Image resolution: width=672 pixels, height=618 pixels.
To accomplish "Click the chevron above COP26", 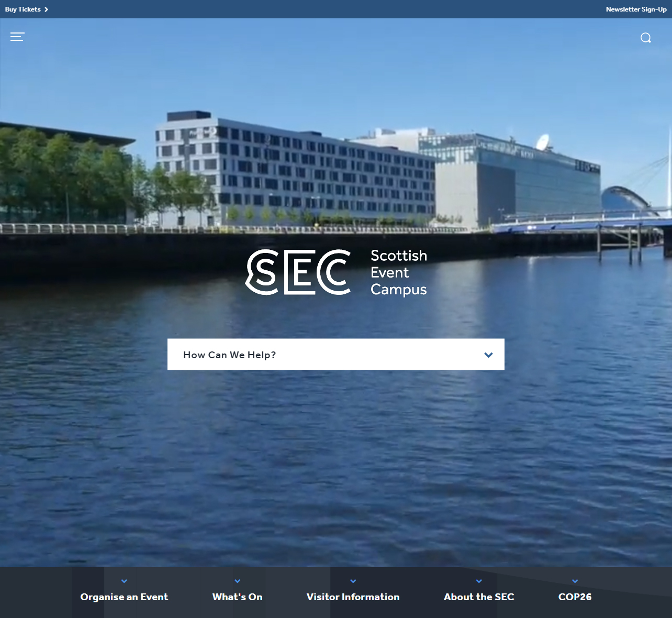I will [x=575, y=581].
